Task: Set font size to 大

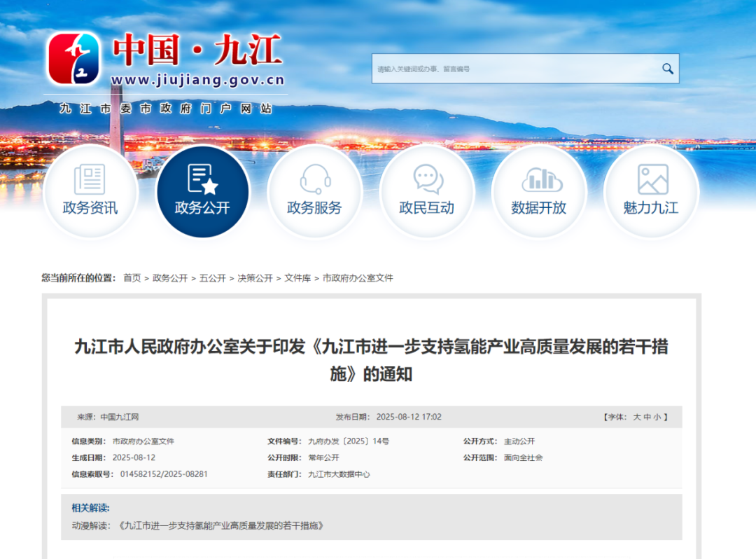Action: click(637, 417)
